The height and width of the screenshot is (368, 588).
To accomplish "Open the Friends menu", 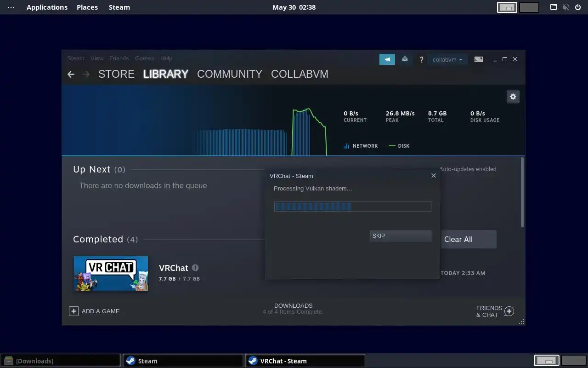I will click(x=119, y=58).
